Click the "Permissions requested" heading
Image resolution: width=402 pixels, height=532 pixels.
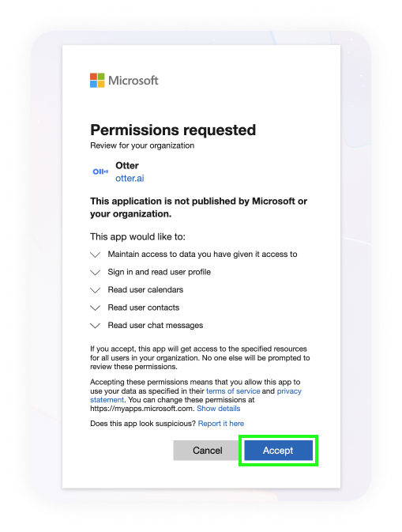click(x=173, y=130)
